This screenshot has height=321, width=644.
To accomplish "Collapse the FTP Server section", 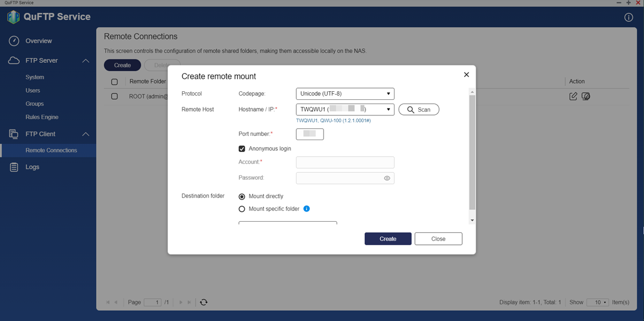I will point(85,61).
